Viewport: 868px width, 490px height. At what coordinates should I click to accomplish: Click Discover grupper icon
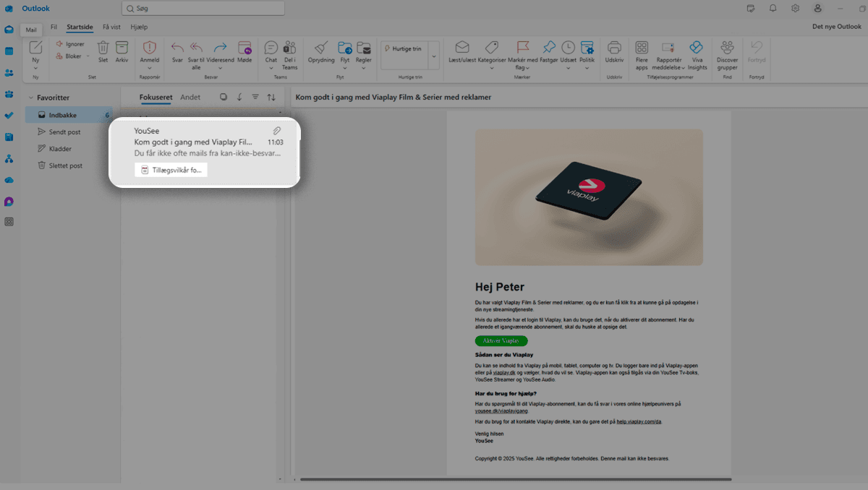[x=727, y=48]
